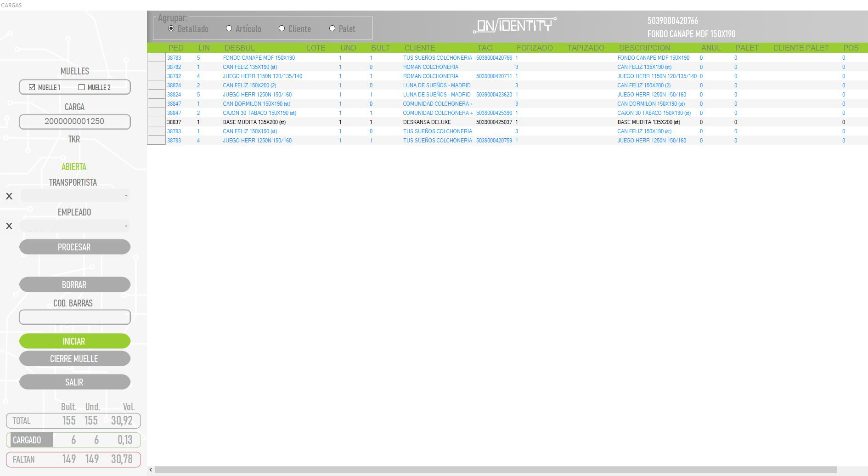
Task: Click the horizontal scrollbar left arrow
Action: pyautogui.click(x=151, y=470)
